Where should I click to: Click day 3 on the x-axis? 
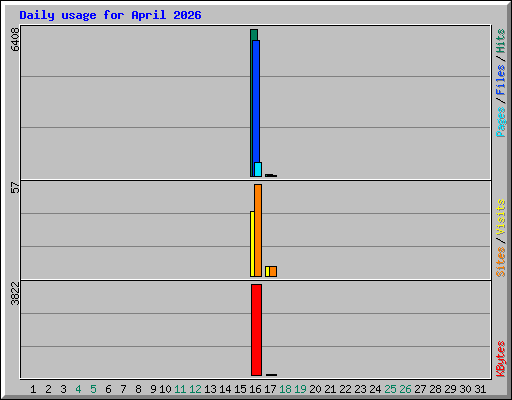pos(63,389)
